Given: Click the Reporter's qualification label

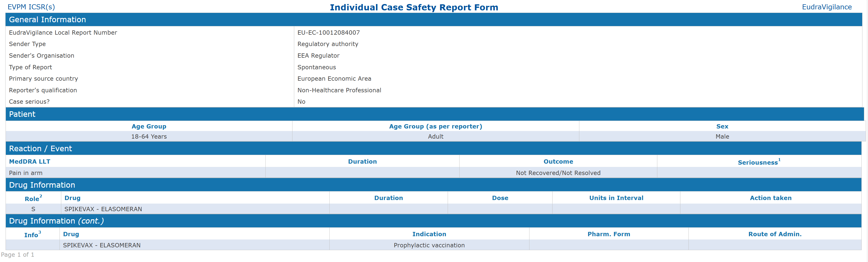Looking at the screenshot, I should (43, 90).
